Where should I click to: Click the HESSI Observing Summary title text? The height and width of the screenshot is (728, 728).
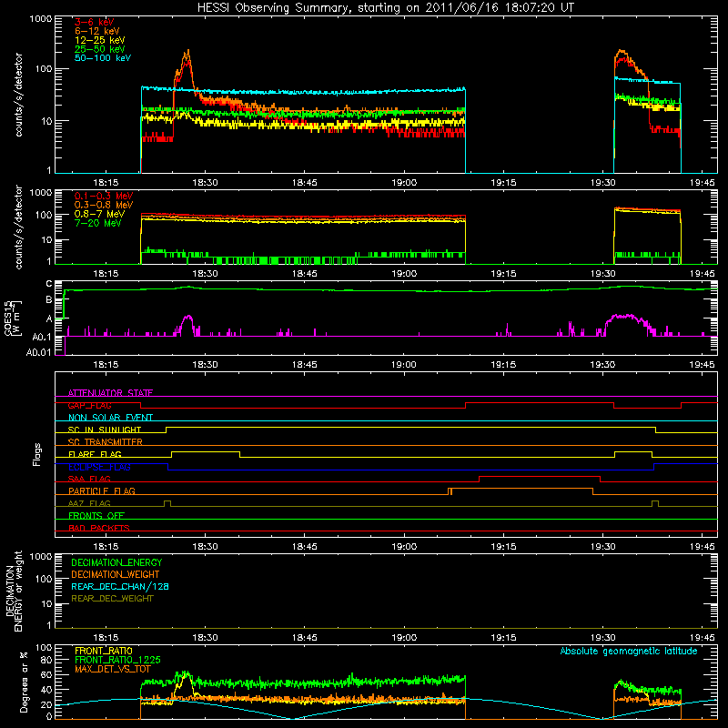click(x=386, y=8)
